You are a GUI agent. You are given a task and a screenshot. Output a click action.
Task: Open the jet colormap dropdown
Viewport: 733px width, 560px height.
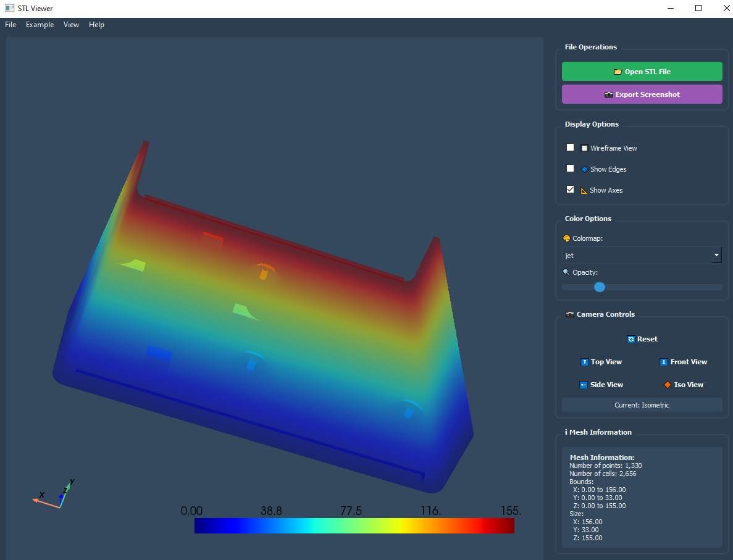click(x=636, y=255)
